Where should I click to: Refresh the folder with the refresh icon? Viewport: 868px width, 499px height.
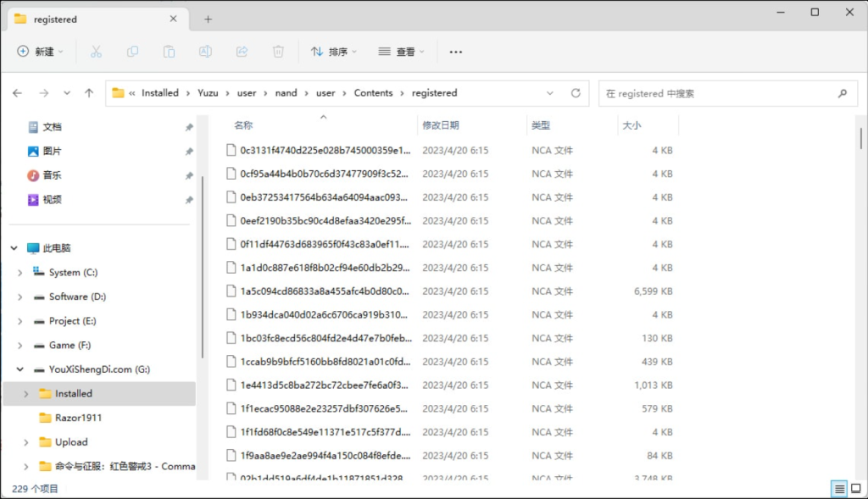tap(576, 93)
